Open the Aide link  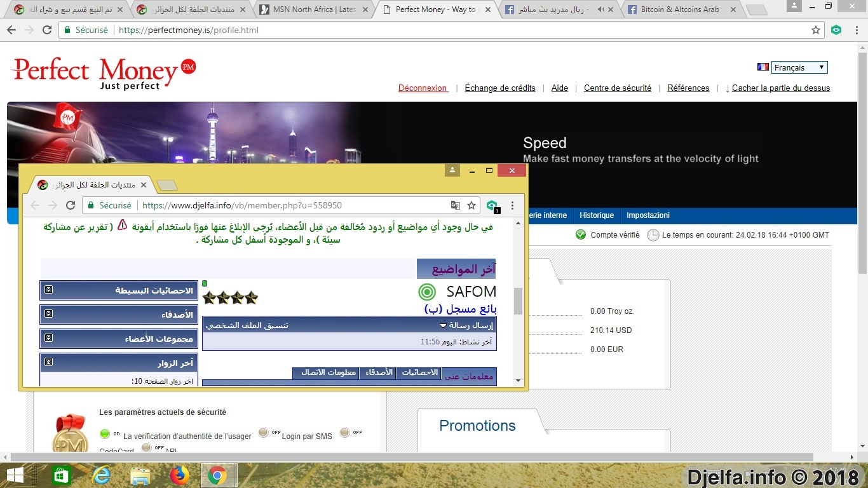560,88
